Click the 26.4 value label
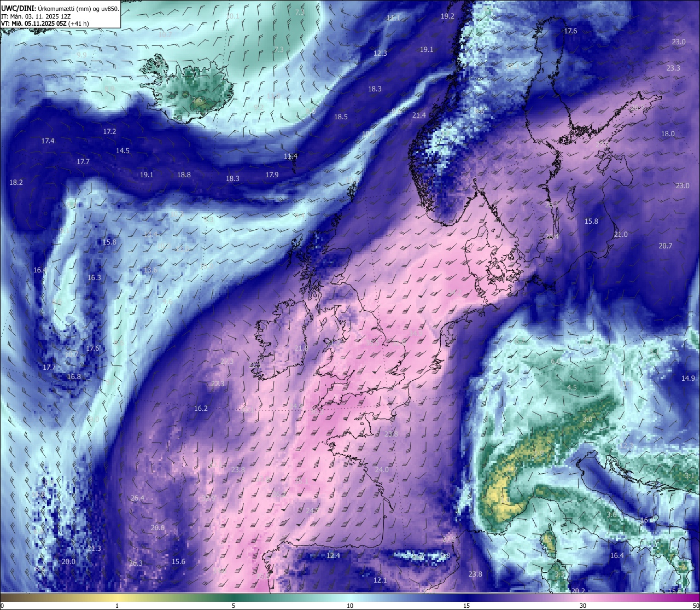 click(x=137, y=498)
